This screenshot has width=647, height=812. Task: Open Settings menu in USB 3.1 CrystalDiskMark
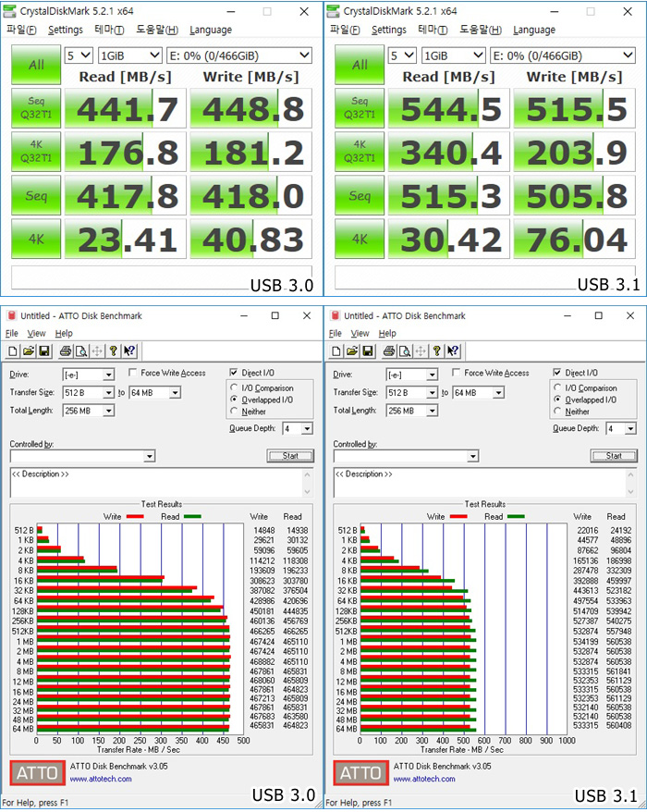[x=389, y=30]
